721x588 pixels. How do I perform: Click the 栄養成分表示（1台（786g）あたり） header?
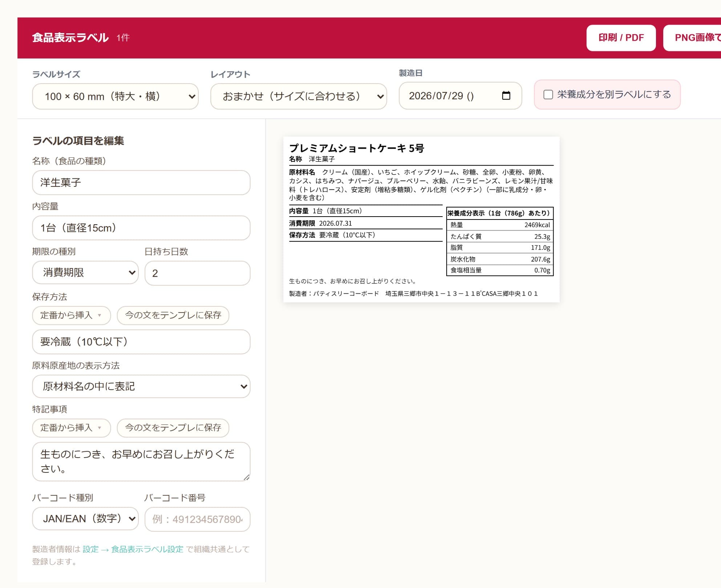(x=500, y=213)
